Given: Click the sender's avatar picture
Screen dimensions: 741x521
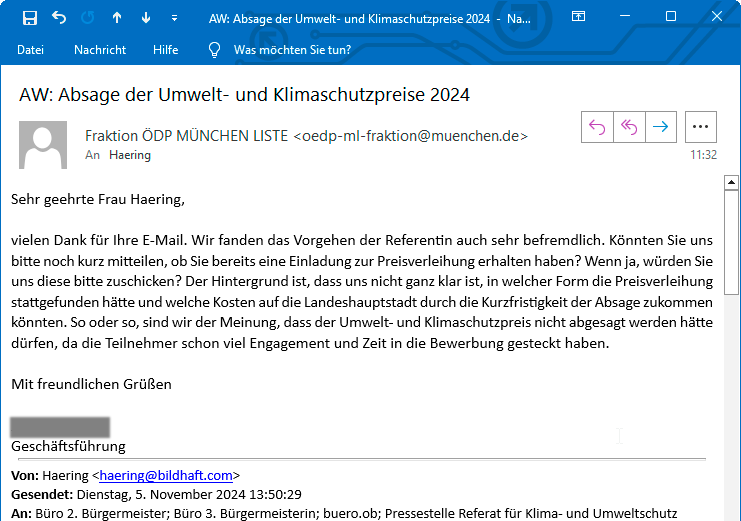Looking at the screenshot, I should tap(43, 145).
